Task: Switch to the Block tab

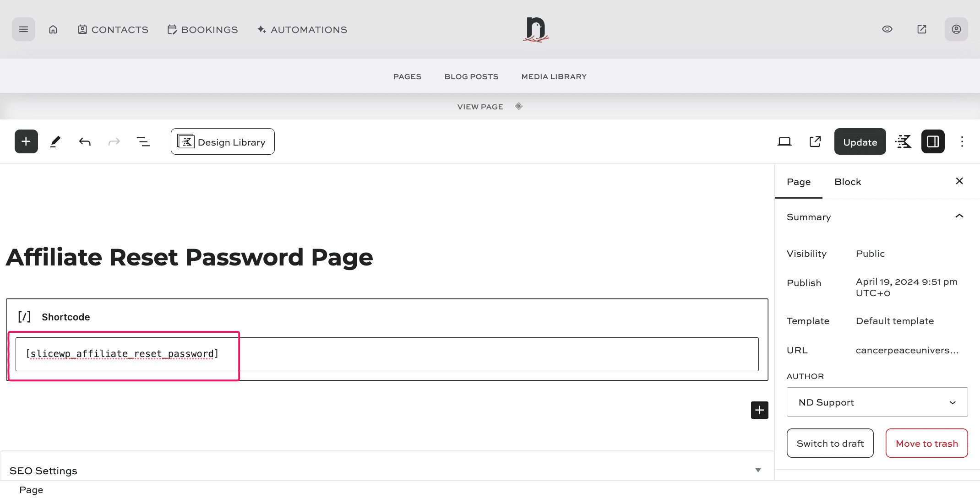Action: [x=848, y=182]
